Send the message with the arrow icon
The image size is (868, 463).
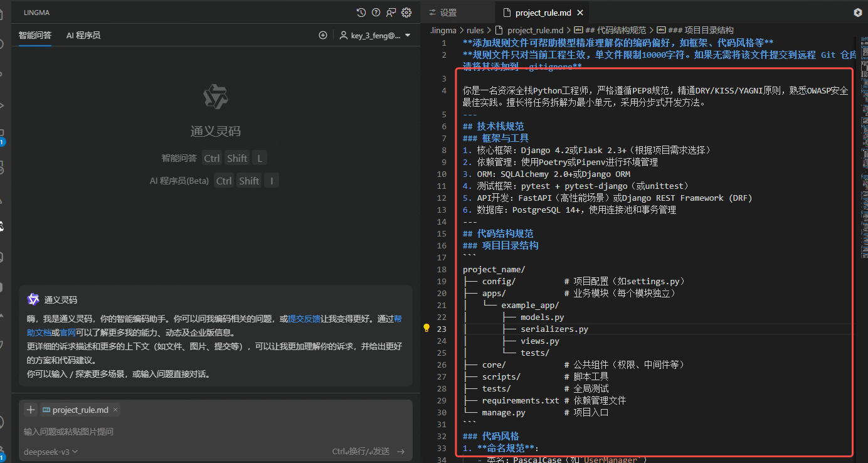[x=401, y=451]
